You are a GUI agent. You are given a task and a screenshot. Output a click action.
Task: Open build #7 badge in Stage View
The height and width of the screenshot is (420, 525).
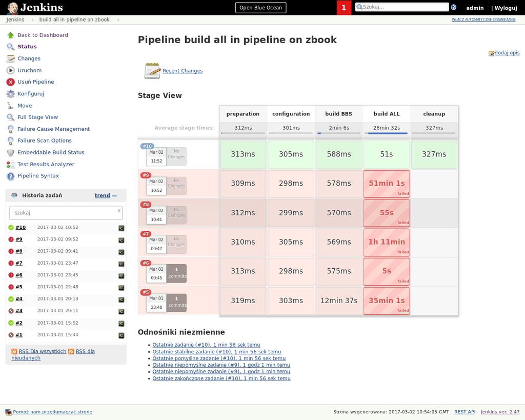coord(146,234)
